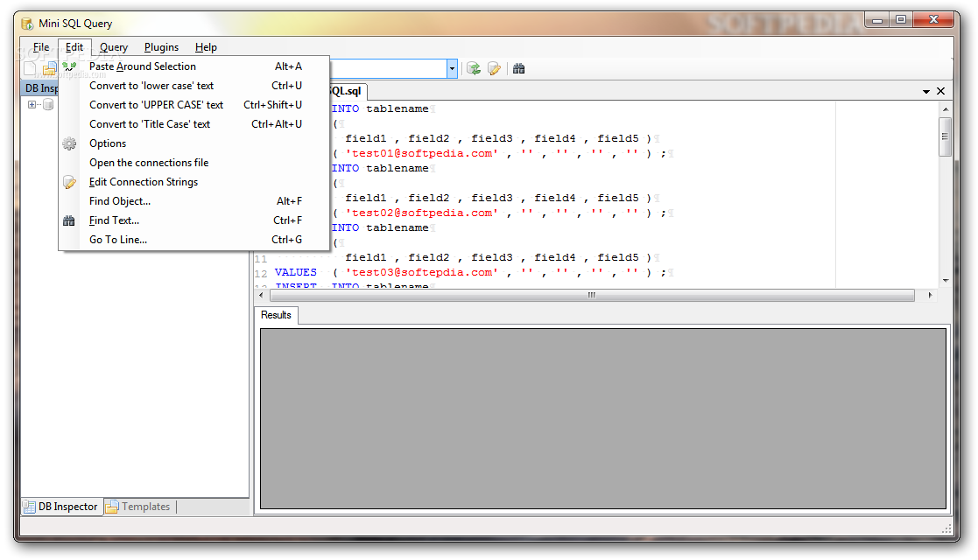Choose Find Text... menu entry
The width and height of the screenshot is (978, 560).
pos(194,220)
